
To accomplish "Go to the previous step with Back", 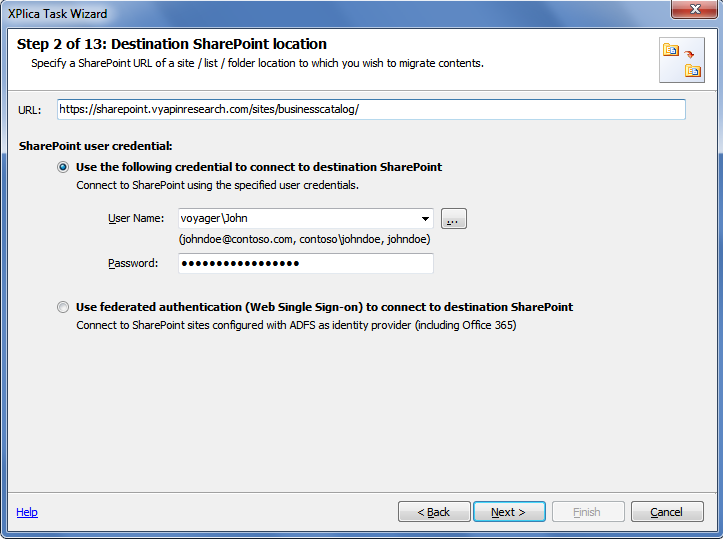I will pyautogui.click(x=434, y=512).
